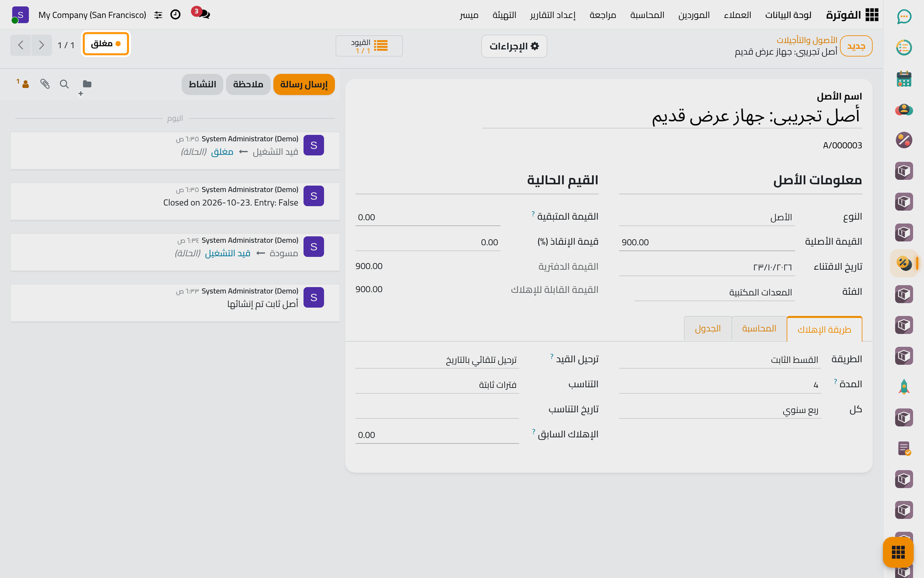Go to next record arrow

[x=41, y=45]
